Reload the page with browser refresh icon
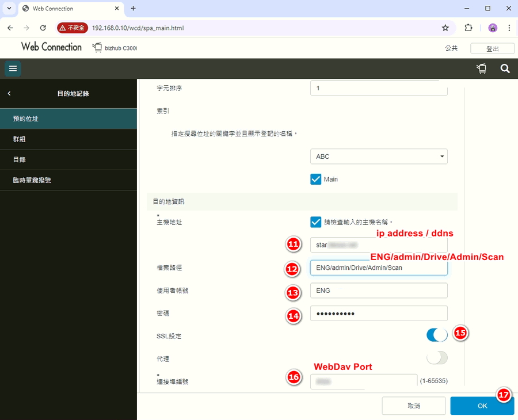 43,28
